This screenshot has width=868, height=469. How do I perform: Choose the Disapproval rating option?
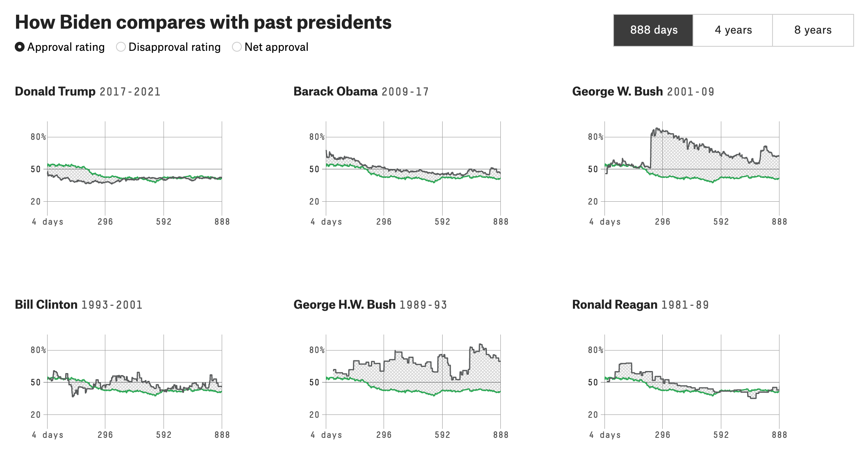(121, 47)
